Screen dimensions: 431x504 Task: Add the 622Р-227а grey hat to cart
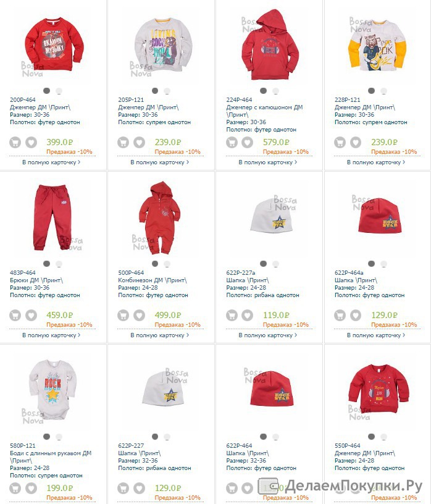(x=232, y=316)
